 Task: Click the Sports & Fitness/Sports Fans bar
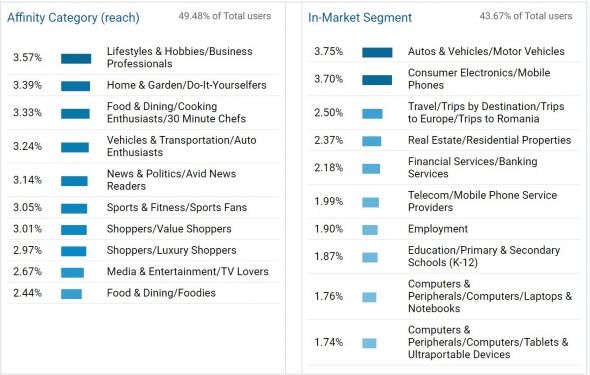click(74, 208)
